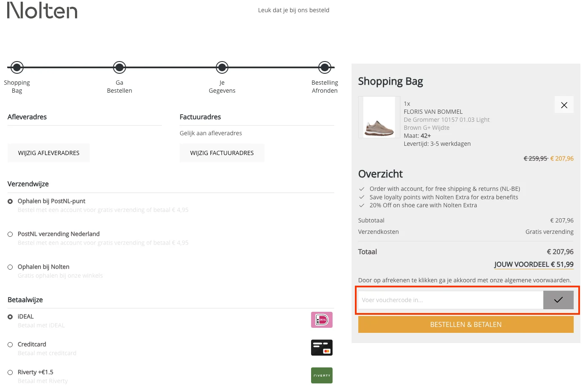Click BESTELLEN & BETALEN to place order
The image size is (588, 391).
pyautogui.click(x=466, y=324)
